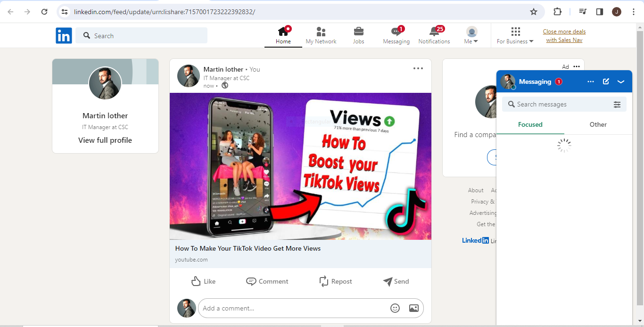Click the address bar URL
The image size is (644, 327).
point(165,12)
